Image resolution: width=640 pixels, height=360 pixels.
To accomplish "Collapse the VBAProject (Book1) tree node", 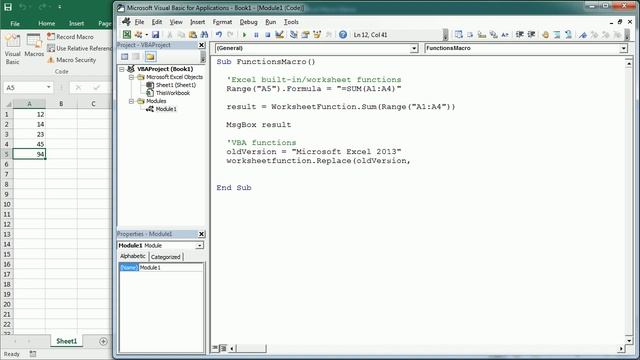I will [122, 69].
